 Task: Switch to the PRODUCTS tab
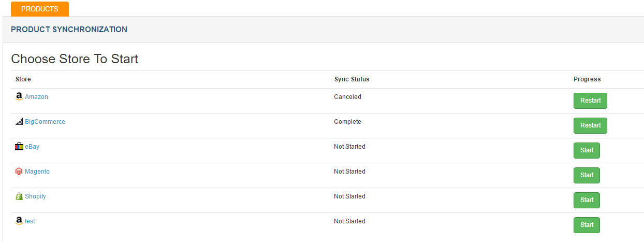pyautogui.click(x=40, y=9)
